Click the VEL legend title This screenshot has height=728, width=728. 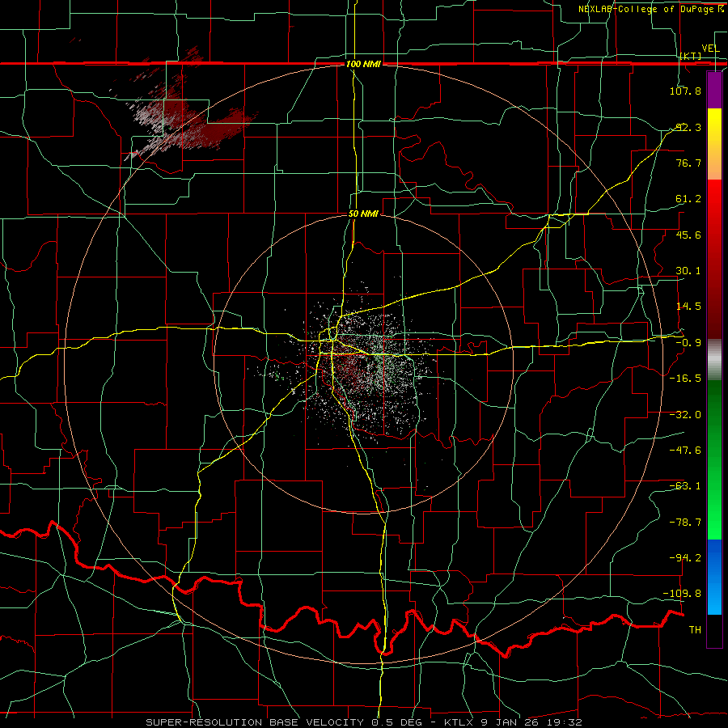coord(710,49)
